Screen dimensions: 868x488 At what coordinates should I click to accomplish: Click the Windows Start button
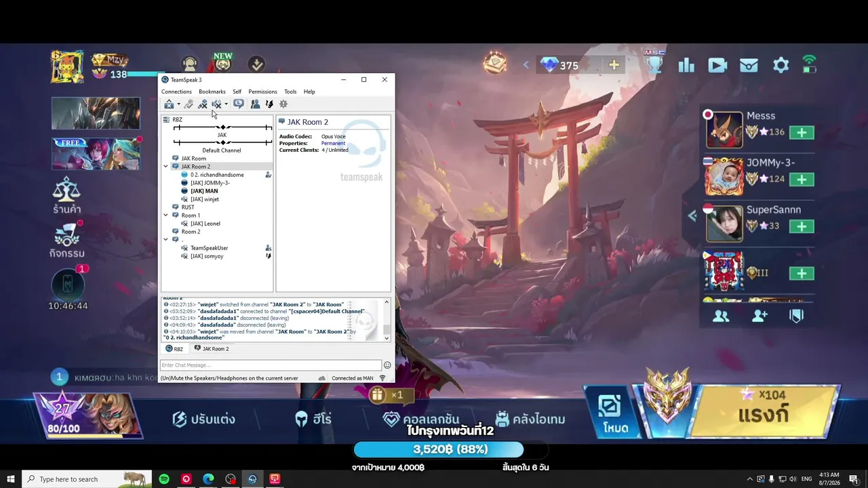click(11, 479)
